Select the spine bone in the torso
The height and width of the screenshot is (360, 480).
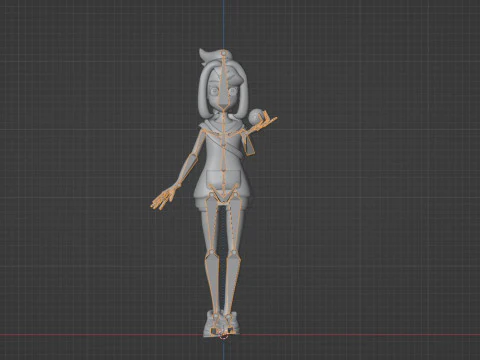point(223,157)
